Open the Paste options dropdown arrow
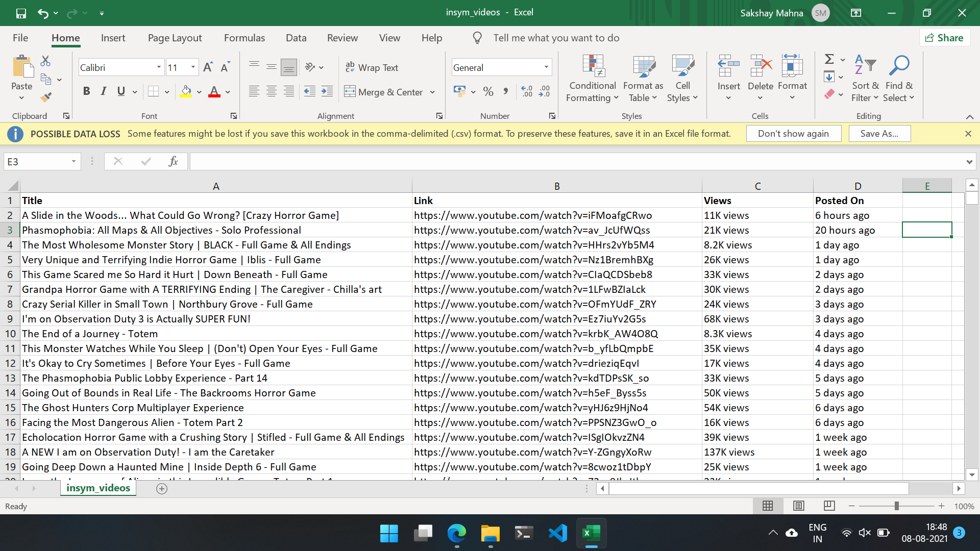 pyautogui.click(x=22, y=97)
